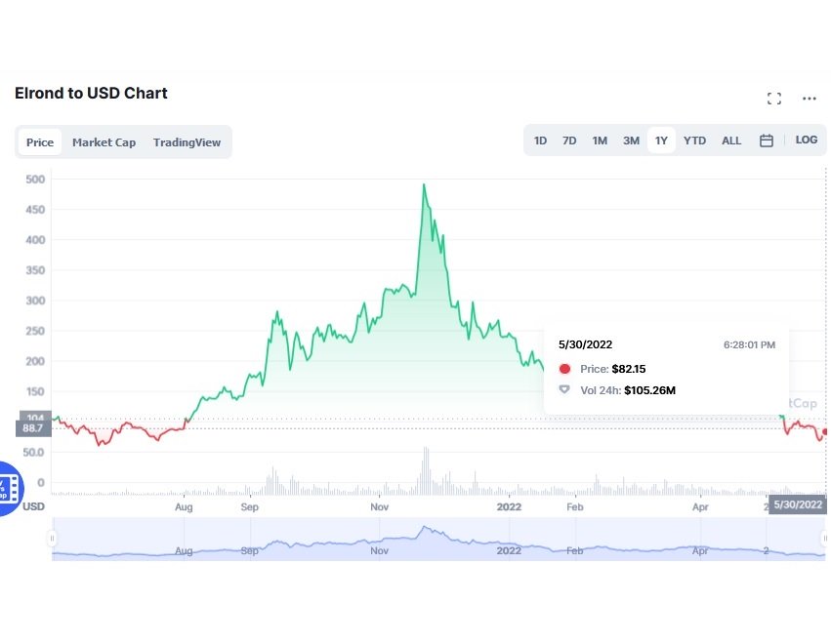Select the 1Y time range

tap(661, 141)
